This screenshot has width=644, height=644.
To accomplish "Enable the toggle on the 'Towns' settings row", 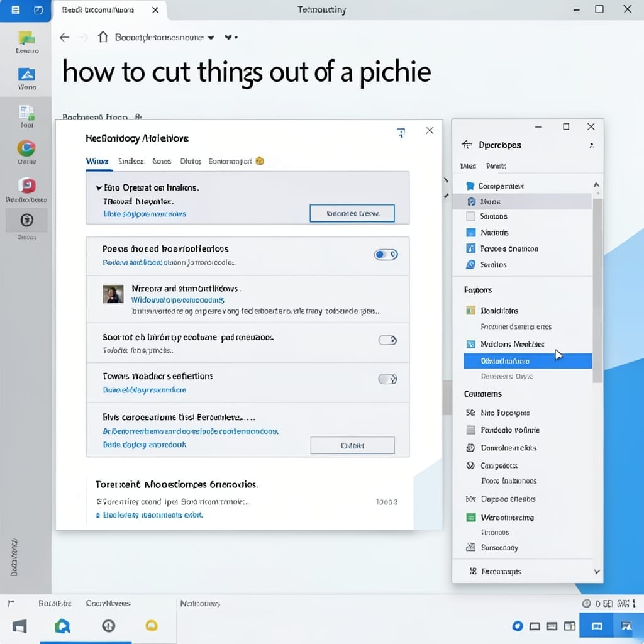I will pos(387,379).
